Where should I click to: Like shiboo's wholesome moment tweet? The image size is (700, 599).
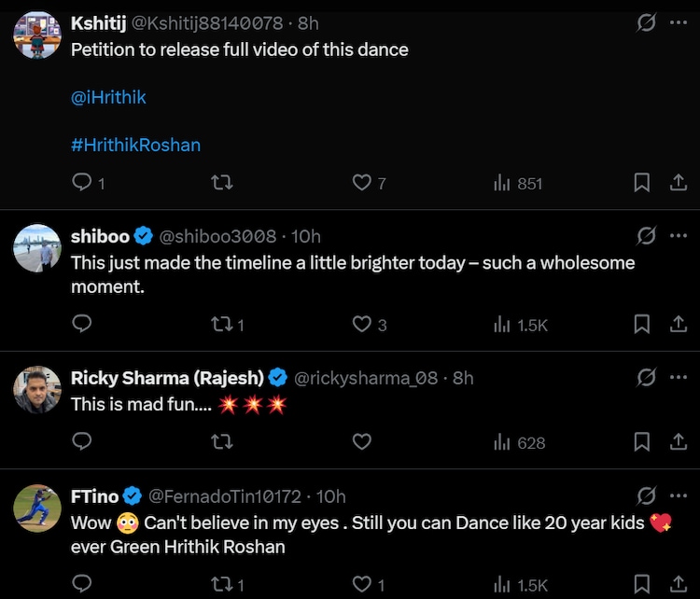pyautogui.click(x=362, y=324)
